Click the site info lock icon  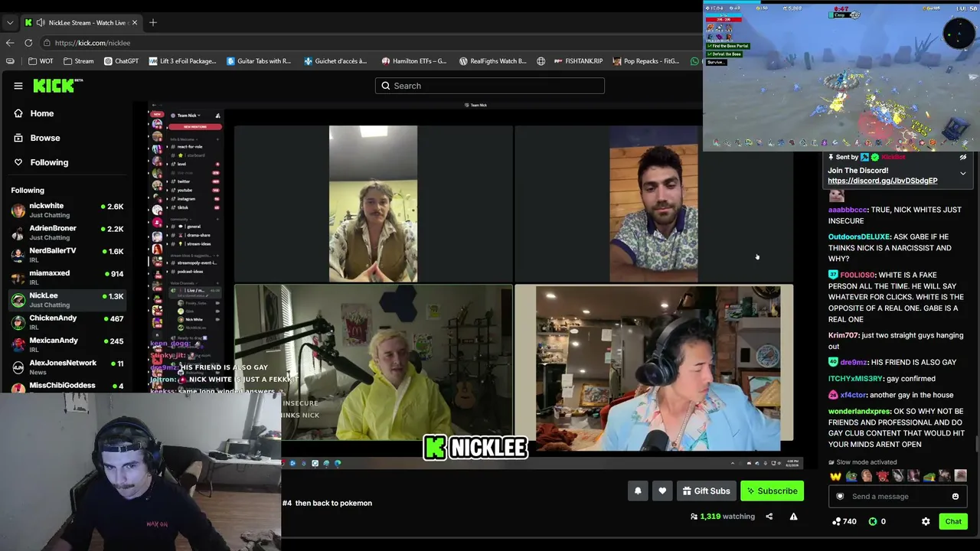click(x=47, y=43)
